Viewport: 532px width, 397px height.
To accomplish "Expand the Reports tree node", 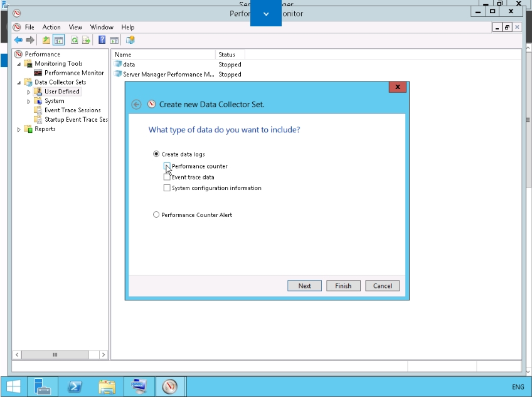I will tap(19, 129).
